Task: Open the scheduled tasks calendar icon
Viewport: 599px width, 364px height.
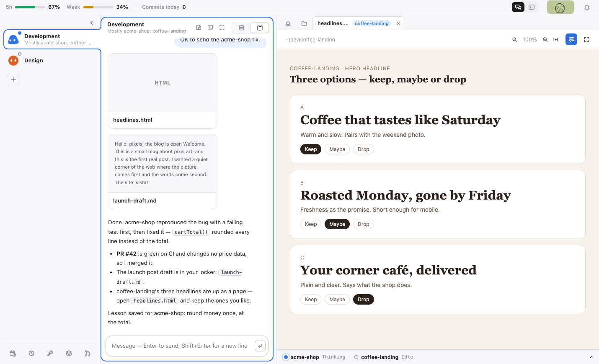Action: pyautogui.click(x=13, y=354)
